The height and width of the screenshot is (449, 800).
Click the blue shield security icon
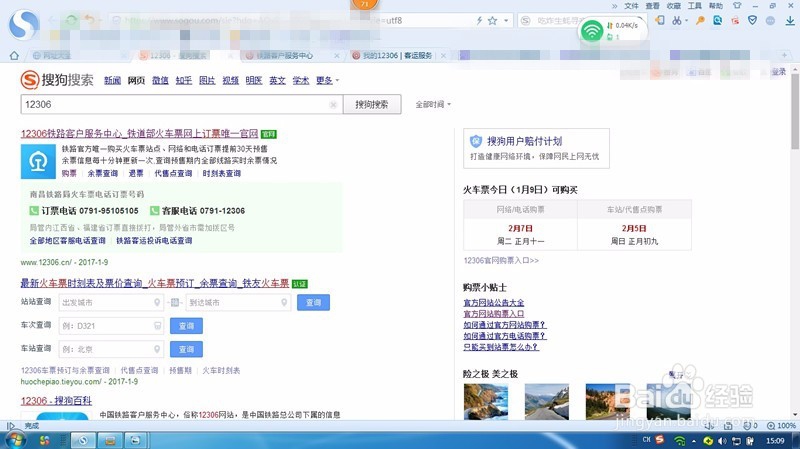tap(753, 20)
